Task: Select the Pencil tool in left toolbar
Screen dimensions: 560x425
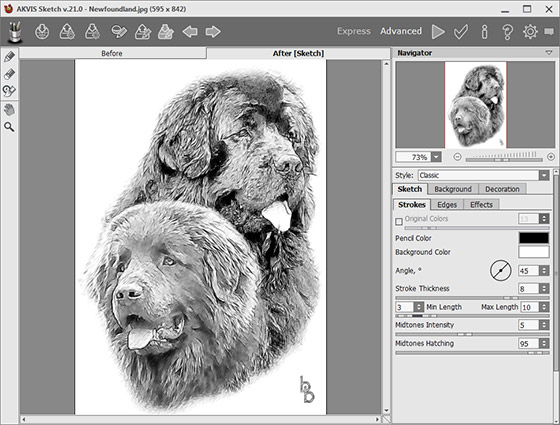Action: tap(9, 57)
